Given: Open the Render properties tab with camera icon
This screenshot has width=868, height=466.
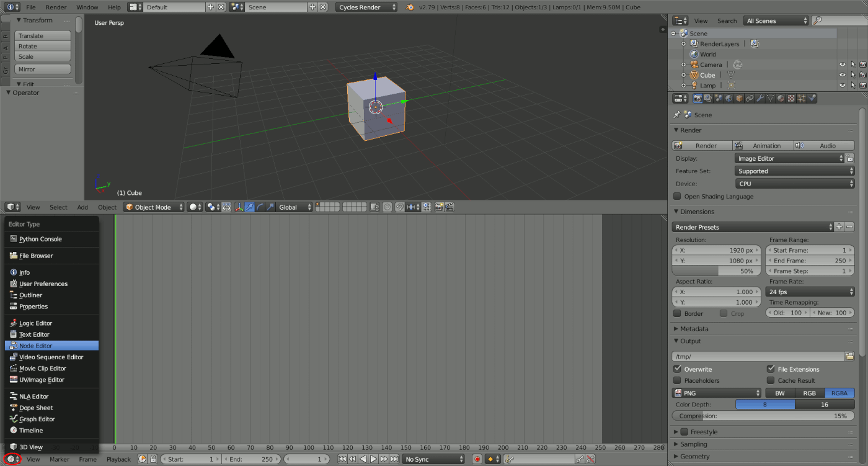Looking at the screenshot, I should point(697,98).
